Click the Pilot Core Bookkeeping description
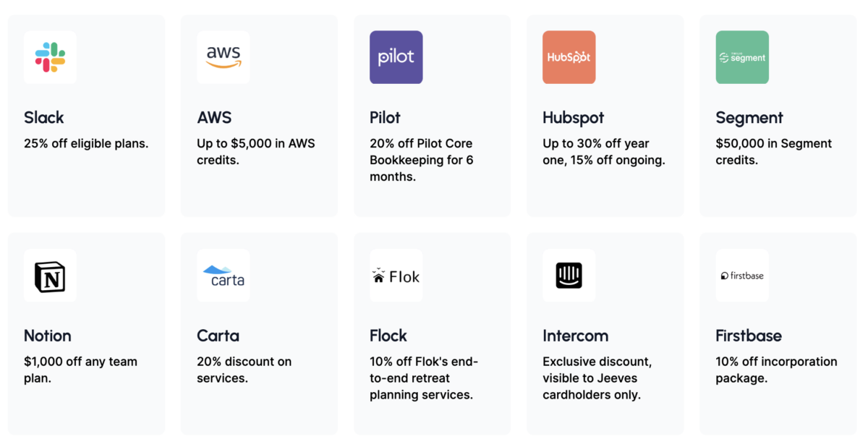 point(421,160)
